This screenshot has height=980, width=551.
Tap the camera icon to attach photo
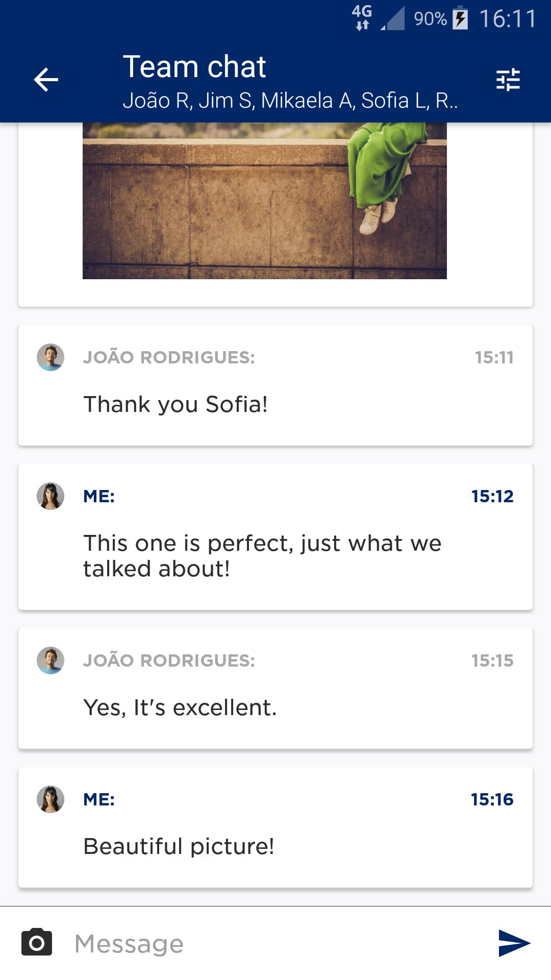(x=37, y=942)
